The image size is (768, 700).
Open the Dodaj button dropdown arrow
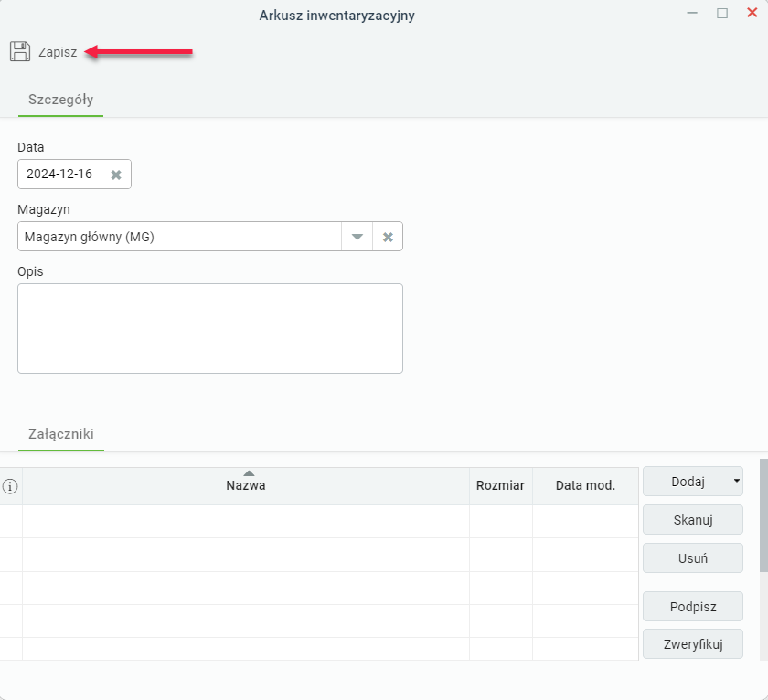[737, 481]
